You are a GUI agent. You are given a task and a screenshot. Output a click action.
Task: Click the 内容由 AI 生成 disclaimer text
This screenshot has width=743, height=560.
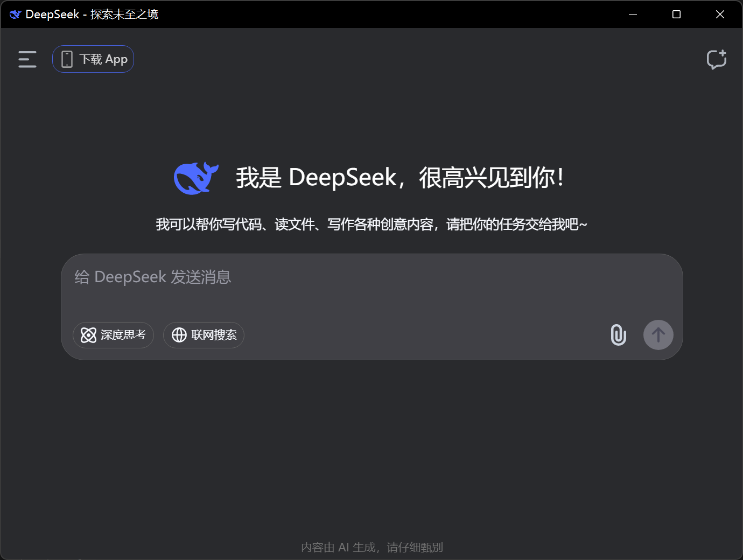pos(372,547)
